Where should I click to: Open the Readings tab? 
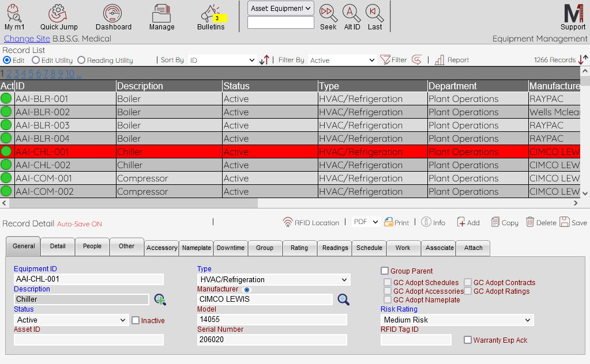(x=334, y=248)
